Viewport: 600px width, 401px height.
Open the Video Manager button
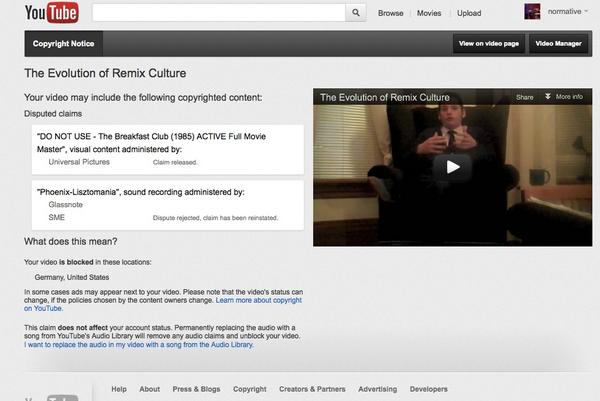click(x=558, y=44)
